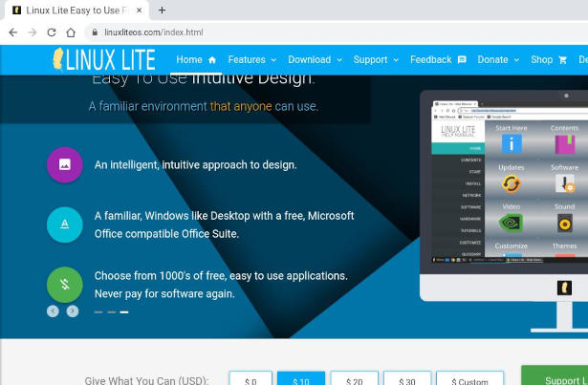Viewport: 588px width, 385px height.
Task: Select the $ 30 donation amount
Action: [x=407, y=378]
